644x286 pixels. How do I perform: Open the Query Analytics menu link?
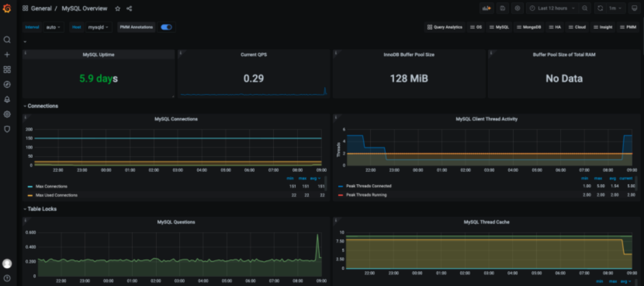coord(445,27)
